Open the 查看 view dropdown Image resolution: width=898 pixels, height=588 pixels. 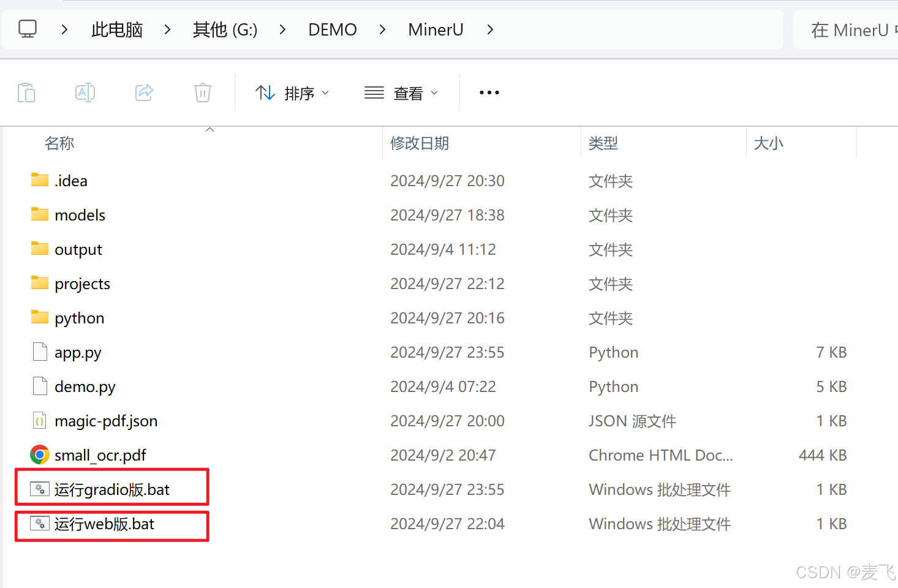click(401, 93)
